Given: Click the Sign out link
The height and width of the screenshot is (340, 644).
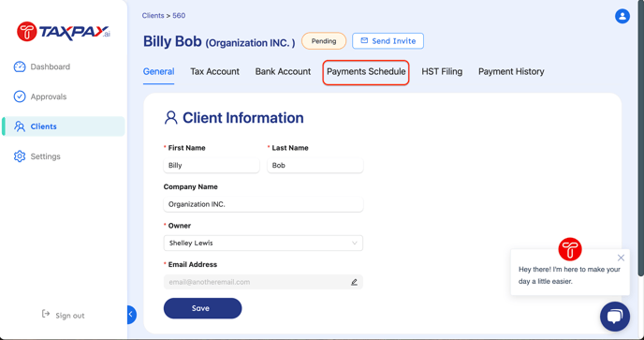Looking at the screenshot, I should [64, 315].
